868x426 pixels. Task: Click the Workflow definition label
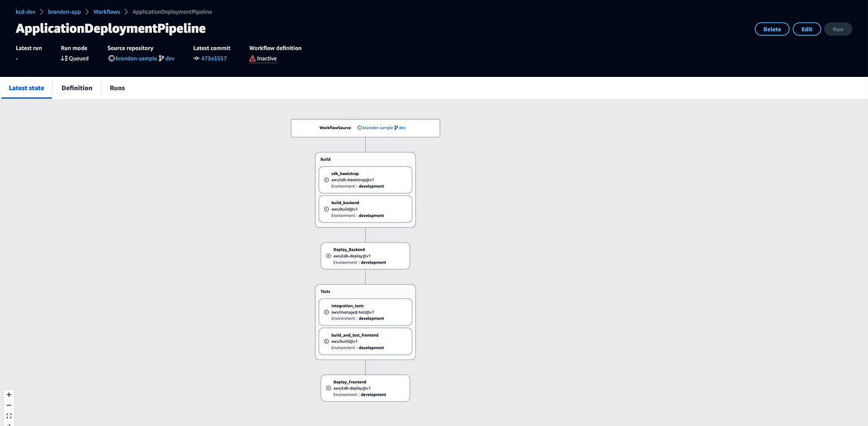click(275, 48)
